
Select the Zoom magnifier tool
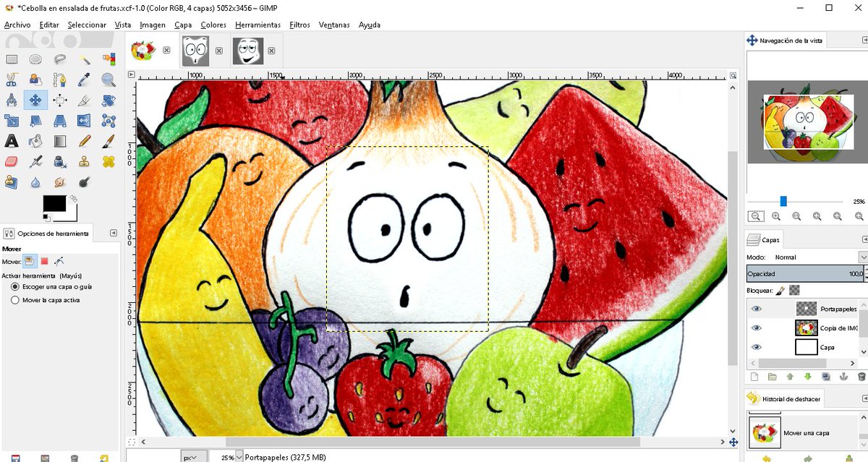tap(109, 80)
